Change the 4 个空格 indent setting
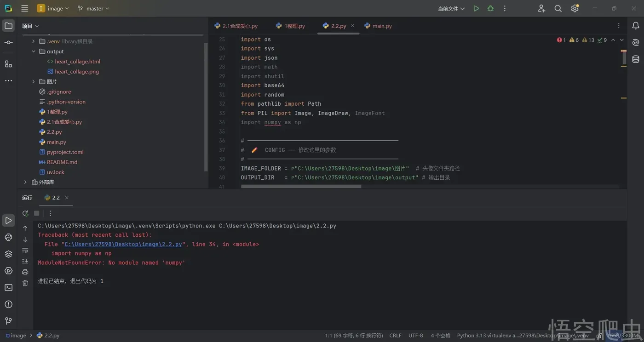 click(x=441, y=336)
